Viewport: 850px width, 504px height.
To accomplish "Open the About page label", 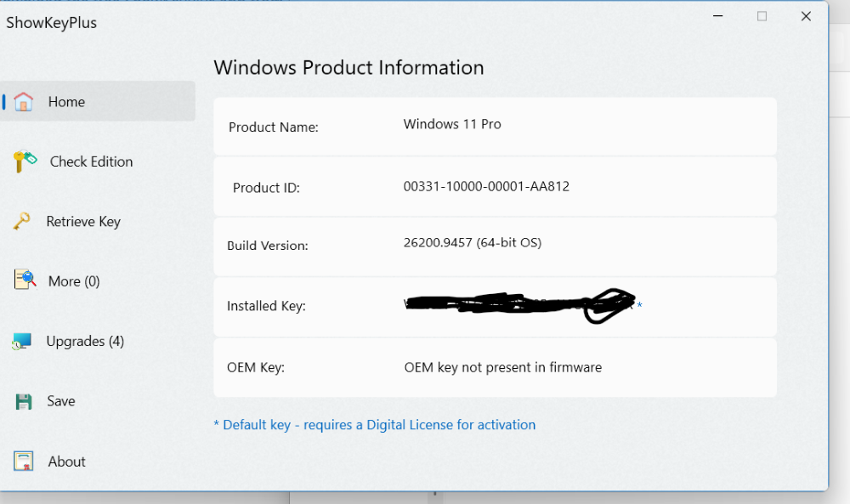I will pos(66,462).
